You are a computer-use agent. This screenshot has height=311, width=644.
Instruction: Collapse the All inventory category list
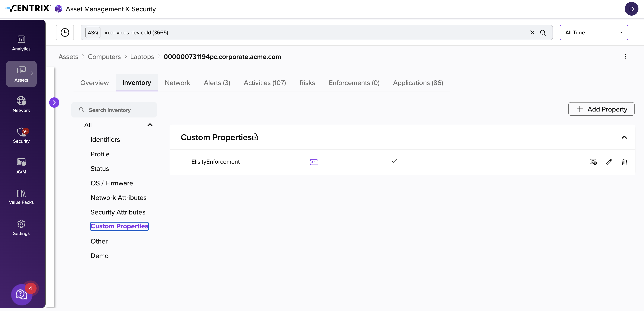tap(150, 125)
